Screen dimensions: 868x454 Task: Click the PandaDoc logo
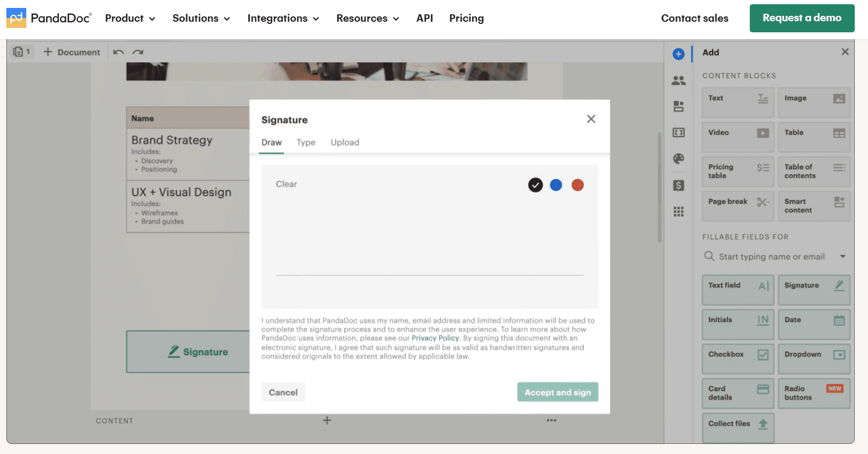pos(49,18)
